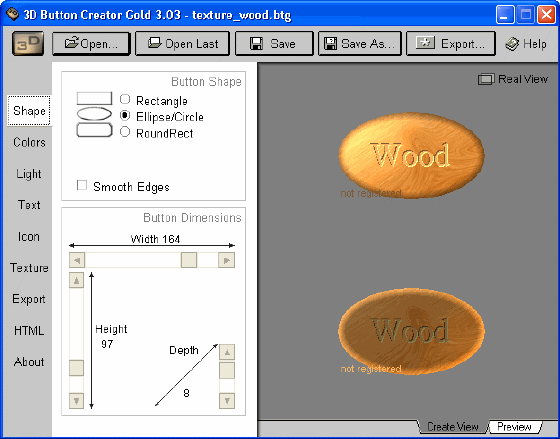Open the About section
The width and height of the screenshot is (560, 439).
coord(29,362)
